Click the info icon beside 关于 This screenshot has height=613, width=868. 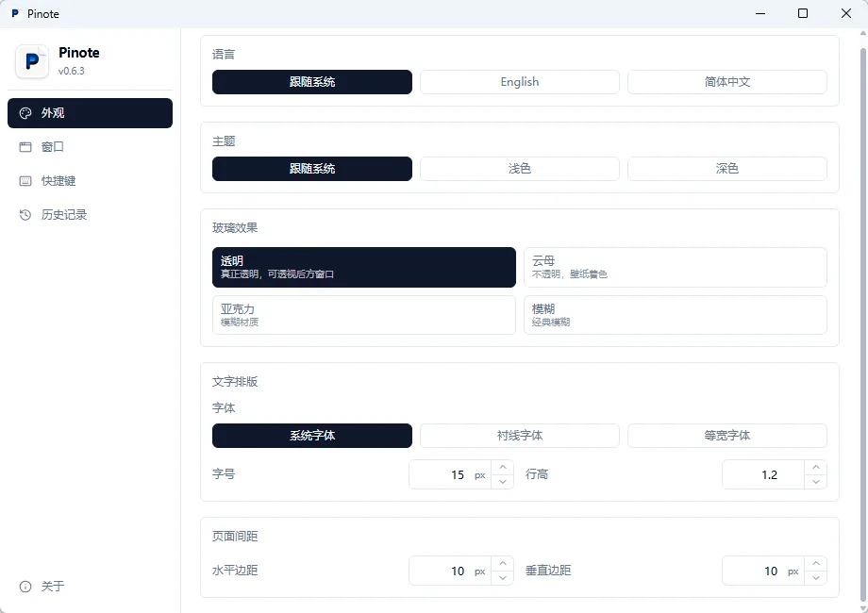pos(25,587)
